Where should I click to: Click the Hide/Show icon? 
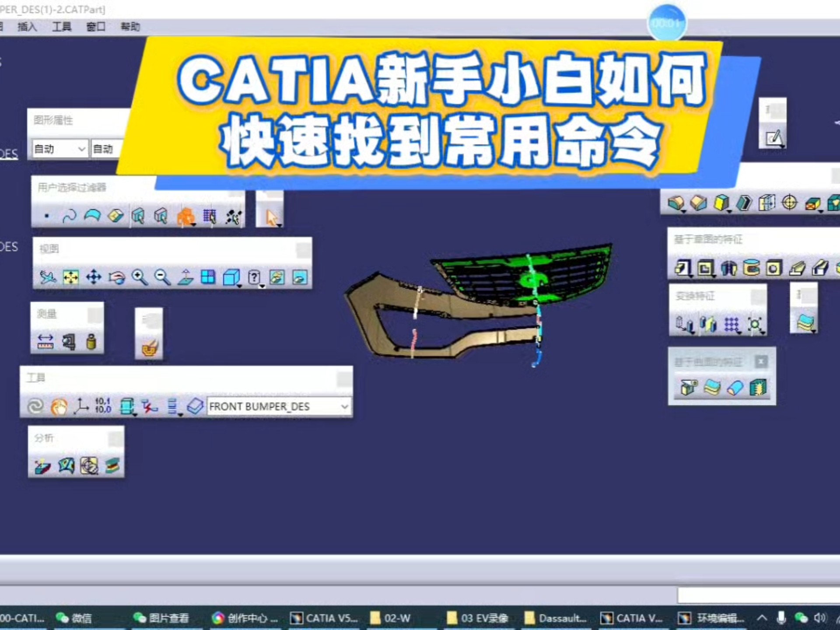(277, 277)
